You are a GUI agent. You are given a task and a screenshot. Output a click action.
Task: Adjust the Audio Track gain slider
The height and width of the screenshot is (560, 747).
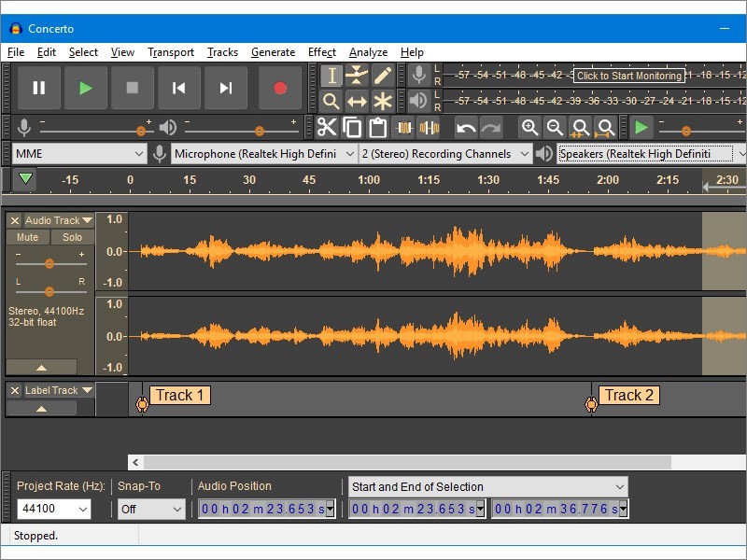pyautogui.click(x=49, y=263)
